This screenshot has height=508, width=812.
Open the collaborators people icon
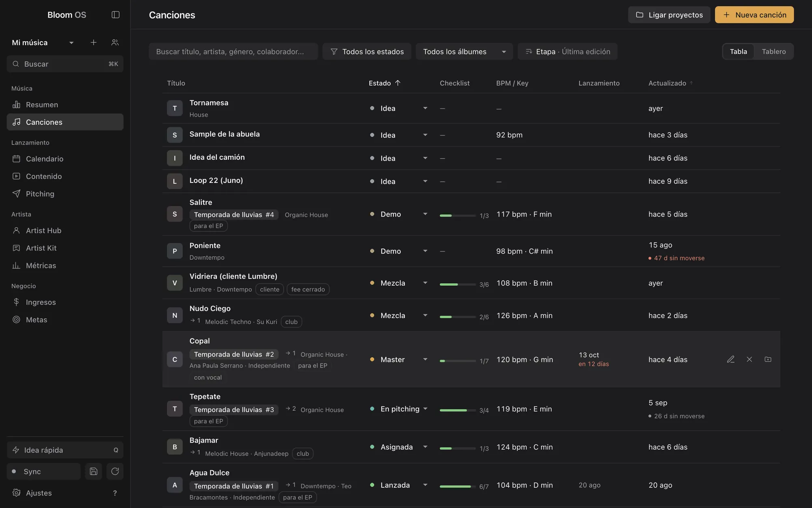[115, 42]
